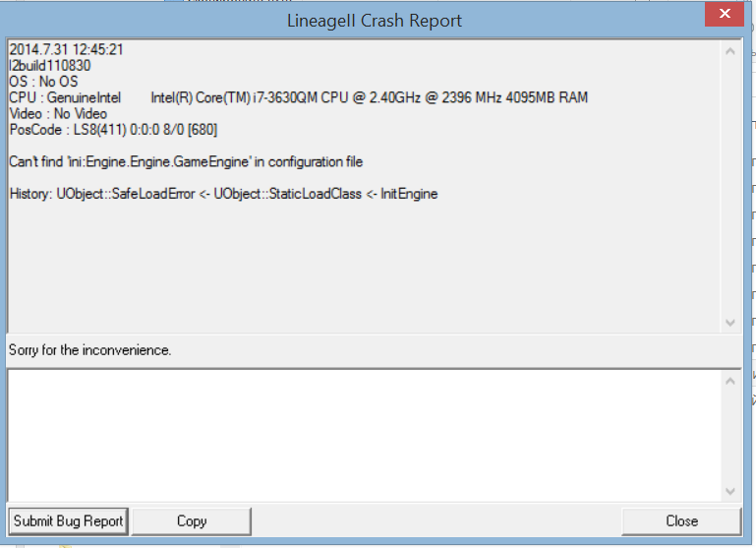This screenshot has width=756, height=548.
Task: Click the 'OS : No OS' line
Action: click(x=43, y=81)
